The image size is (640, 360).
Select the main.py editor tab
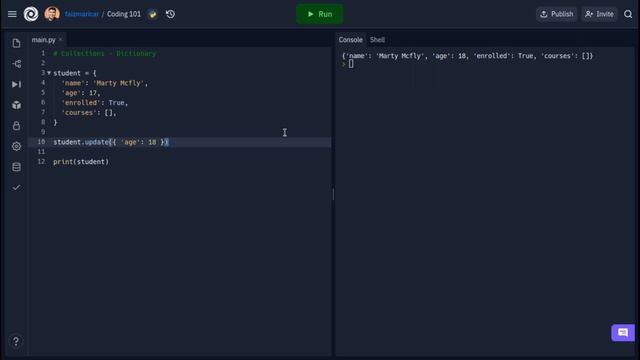coord(43,40)
